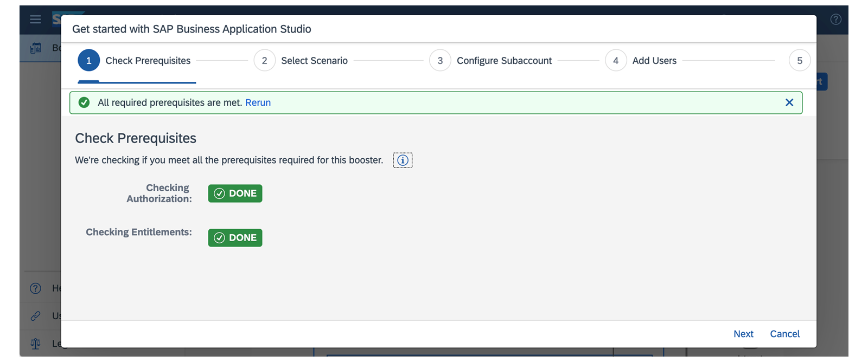This screenshot has height=362, width=868.
Task: Click the info icon beside prerequisites description
Action: click(403, 160)
